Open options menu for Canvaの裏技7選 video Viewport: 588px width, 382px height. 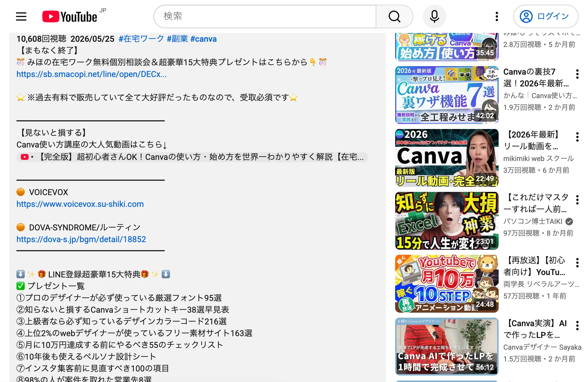(577, 74)
